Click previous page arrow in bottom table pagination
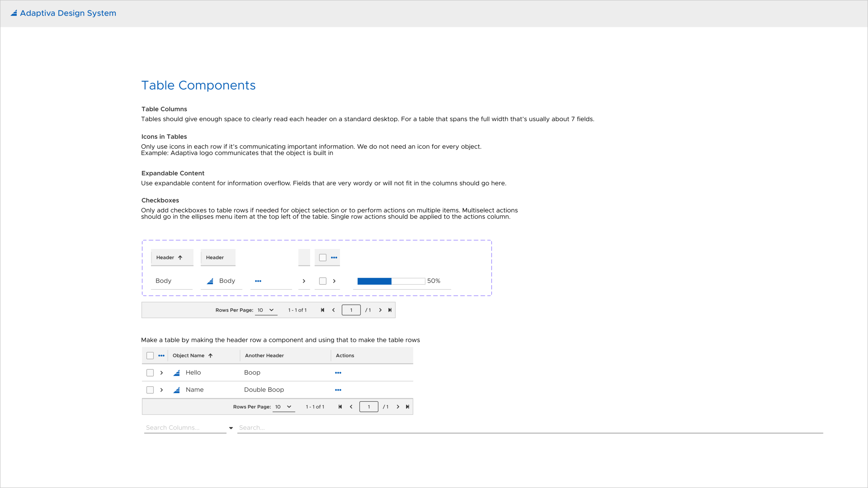The height and width of the screenshot is (488, 868). [x=351, y=407]
